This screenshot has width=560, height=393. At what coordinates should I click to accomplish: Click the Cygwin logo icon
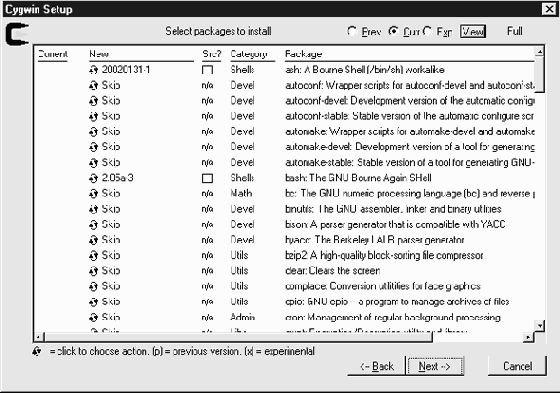tap(17, 34)
